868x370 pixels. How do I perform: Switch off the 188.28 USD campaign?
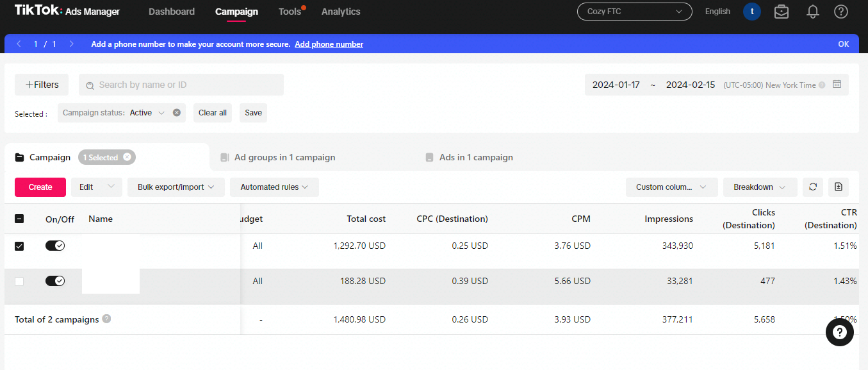(55, 281)
